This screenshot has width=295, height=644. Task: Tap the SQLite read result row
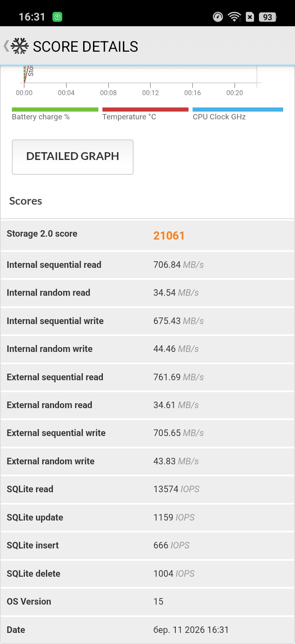(x=147, y=489)
